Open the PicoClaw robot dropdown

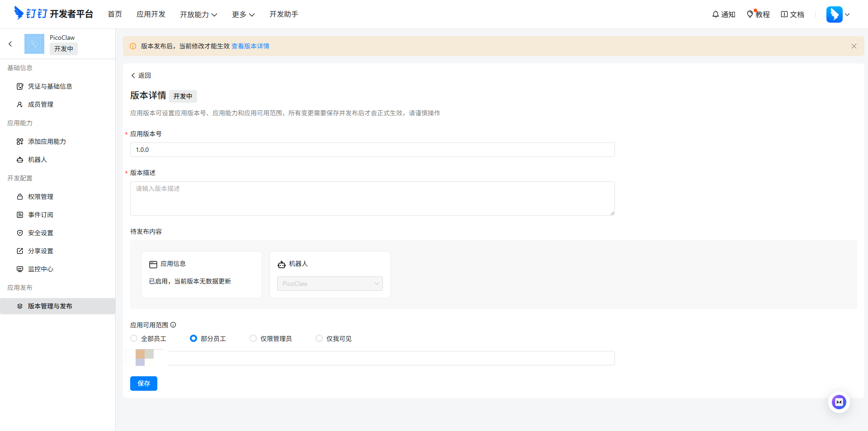pyautogui.click(x=330, y=284)
